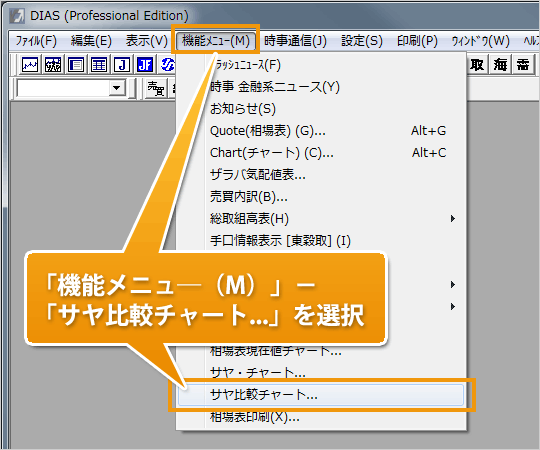
Task: Click the table grid toolbar icon
Action: click(x=99, y=65)
